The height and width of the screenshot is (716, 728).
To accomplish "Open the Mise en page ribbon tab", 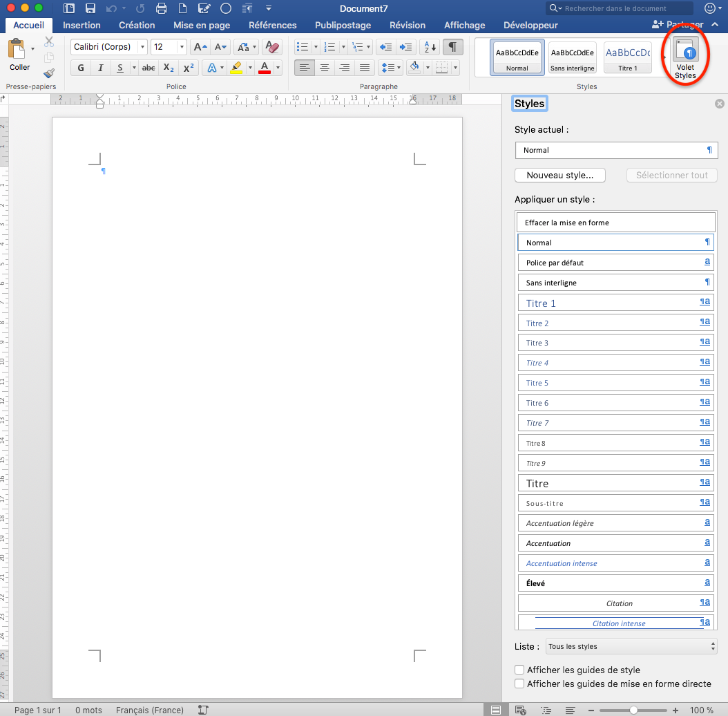I will 202,25.
